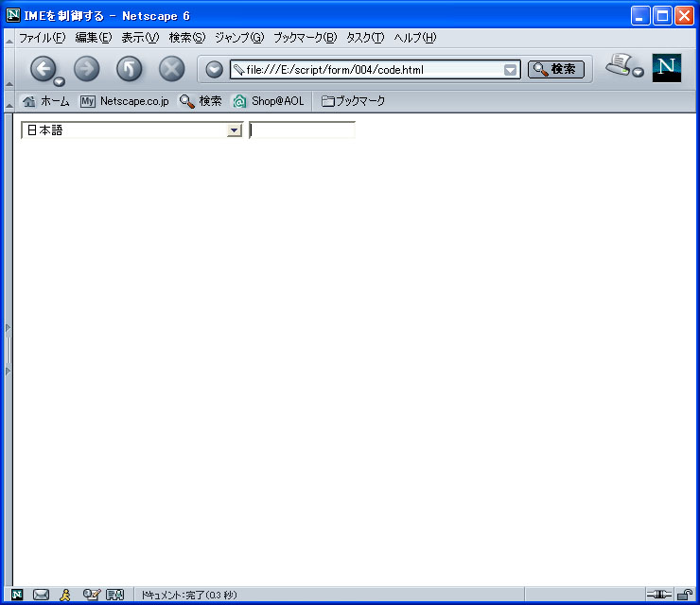Image resolution: width=700 pixels, height=605 pixels.
Task: Minimize the Netscape 6 window
Action: click(x=640, y=16)
